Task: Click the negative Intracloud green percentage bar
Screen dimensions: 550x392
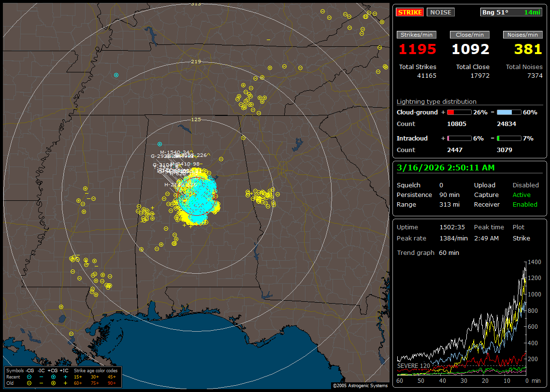Action: pyautogui.click(x=509, y=138)
